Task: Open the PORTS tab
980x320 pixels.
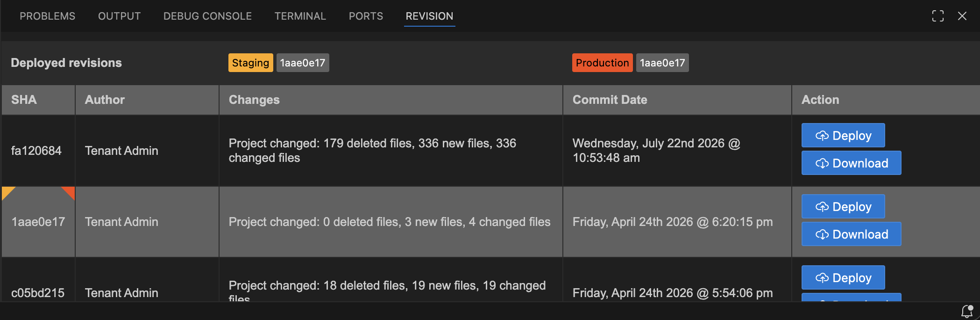Action: click(366, 16)
